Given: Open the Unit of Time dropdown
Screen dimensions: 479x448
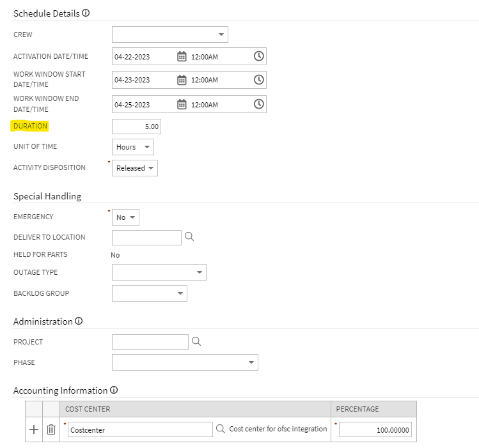Looking at the screenshot, I should tap(133, 147).
